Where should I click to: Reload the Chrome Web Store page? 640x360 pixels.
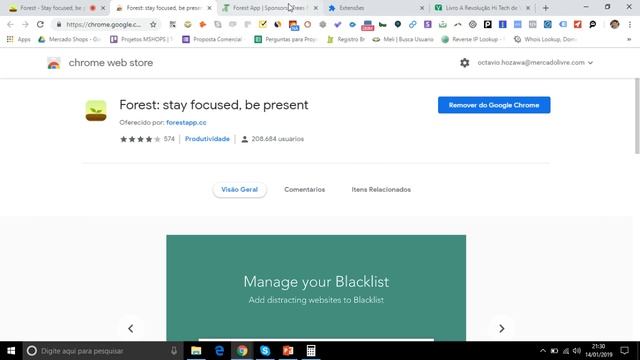coord(40,24)
